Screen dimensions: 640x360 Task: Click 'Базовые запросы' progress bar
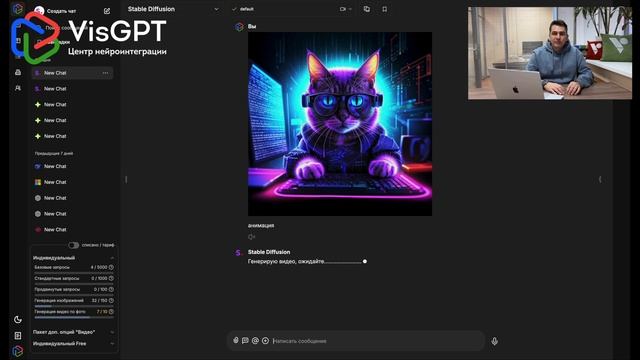[74, 273]
